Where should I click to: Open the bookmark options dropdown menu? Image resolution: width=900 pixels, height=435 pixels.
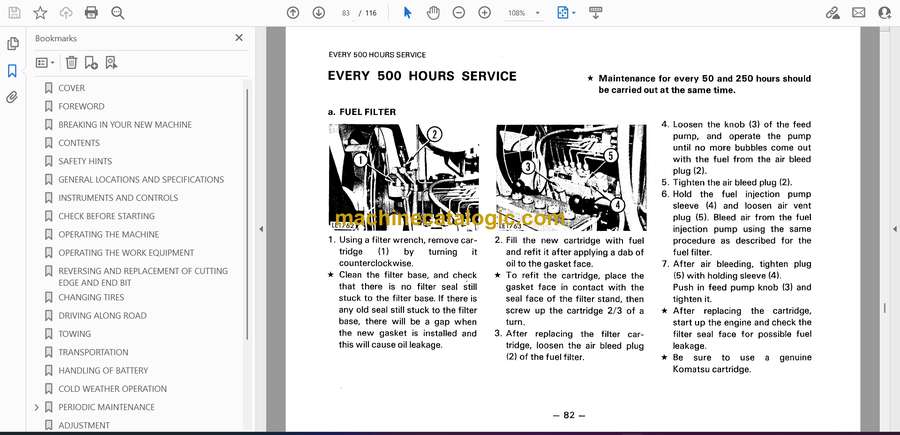coord(45,62)
